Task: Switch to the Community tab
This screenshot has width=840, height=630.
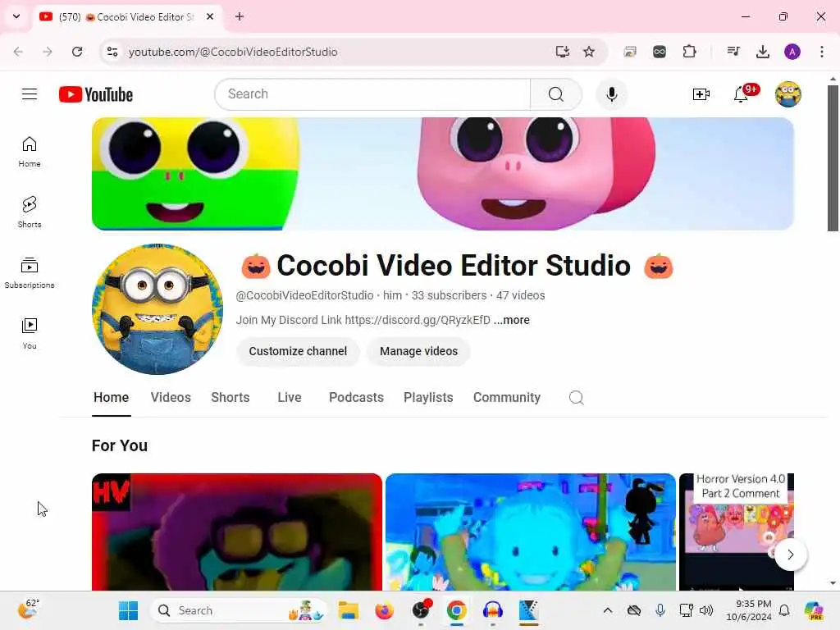Action: click(x=507, y=398)
